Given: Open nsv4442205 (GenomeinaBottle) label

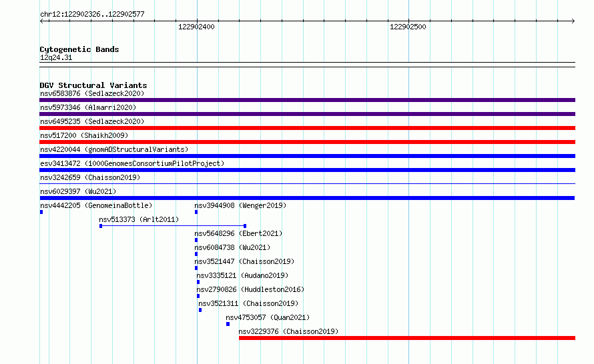Looking at the screenshot, I should 96,205.
